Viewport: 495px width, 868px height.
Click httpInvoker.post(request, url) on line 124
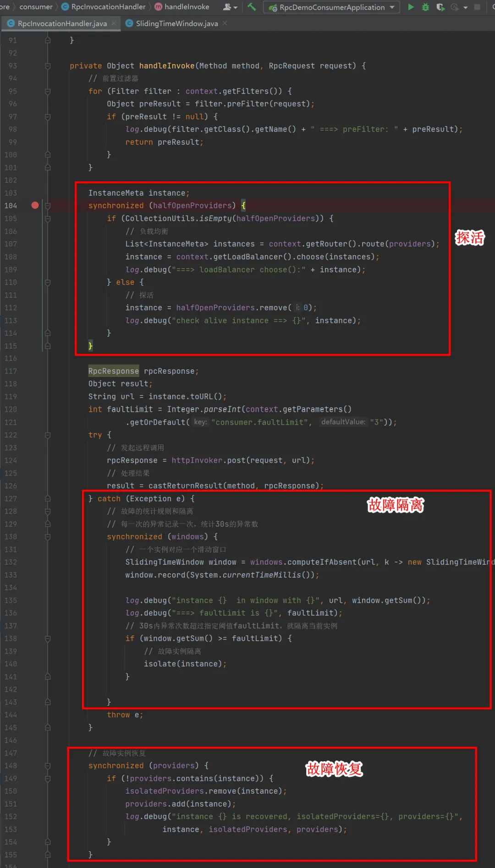[x=241, y=460]
